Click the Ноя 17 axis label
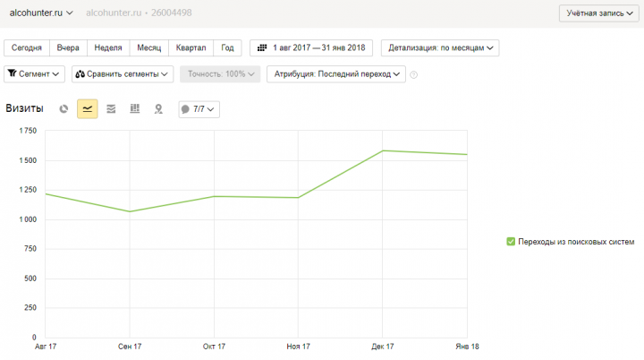This screenshot has height=360, width=644. [298, 347]
